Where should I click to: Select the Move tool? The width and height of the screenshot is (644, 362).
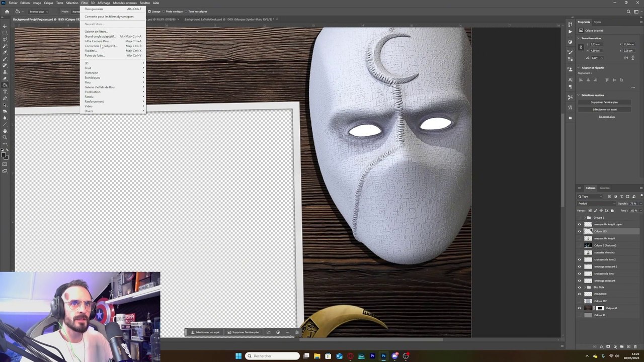point(5,26)
